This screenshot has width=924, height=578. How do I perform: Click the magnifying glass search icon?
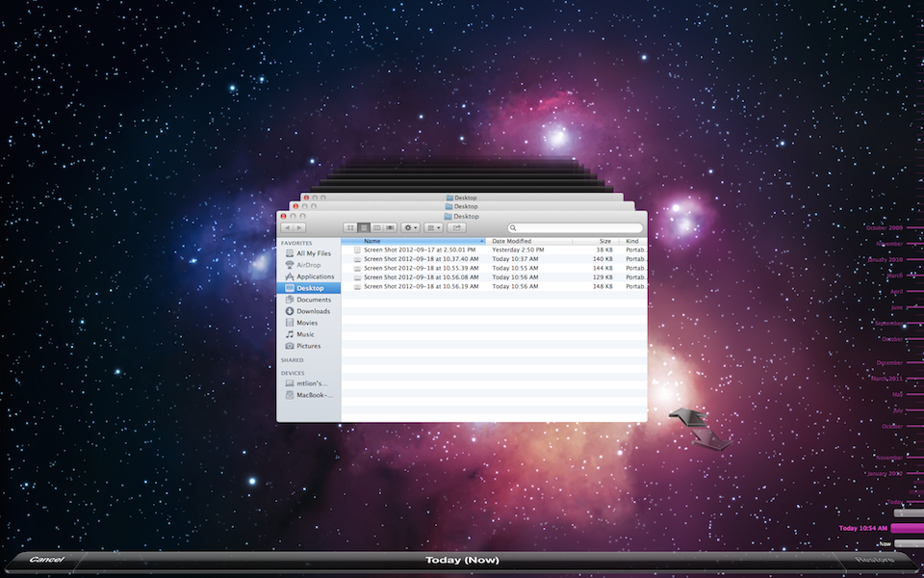pyautogui.click(x=513, y=227)
